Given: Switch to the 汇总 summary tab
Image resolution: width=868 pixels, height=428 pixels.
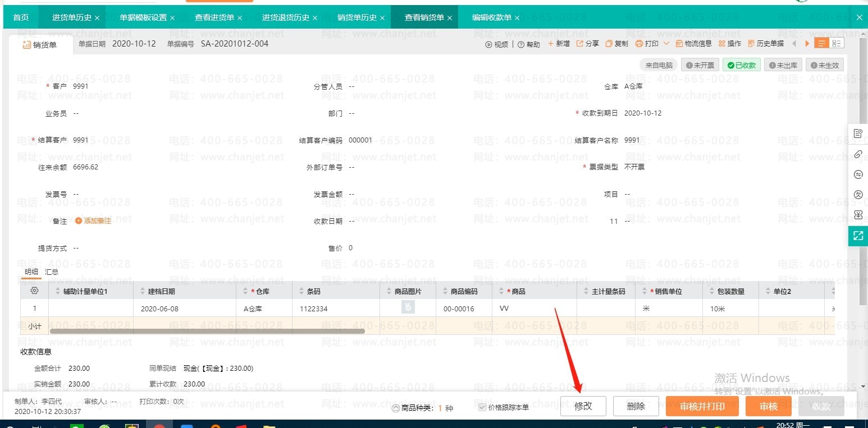Looking at the screenshot, I should click(51, 271).
